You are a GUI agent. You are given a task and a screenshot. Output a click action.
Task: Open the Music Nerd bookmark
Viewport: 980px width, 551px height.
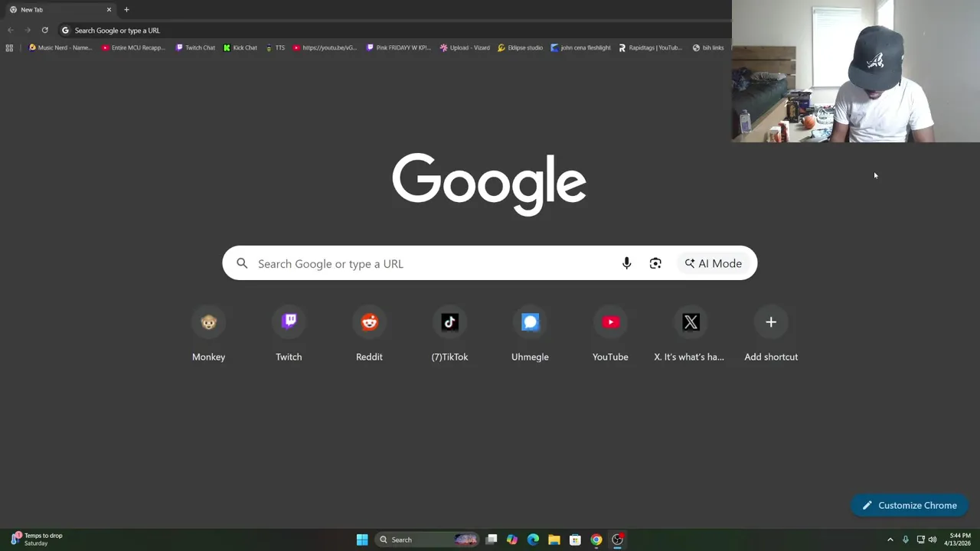(x=60, y=47)
